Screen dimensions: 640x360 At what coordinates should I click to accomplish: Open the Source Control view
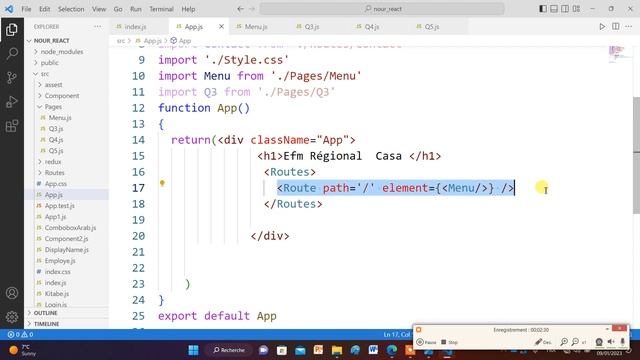coord(12,78)
